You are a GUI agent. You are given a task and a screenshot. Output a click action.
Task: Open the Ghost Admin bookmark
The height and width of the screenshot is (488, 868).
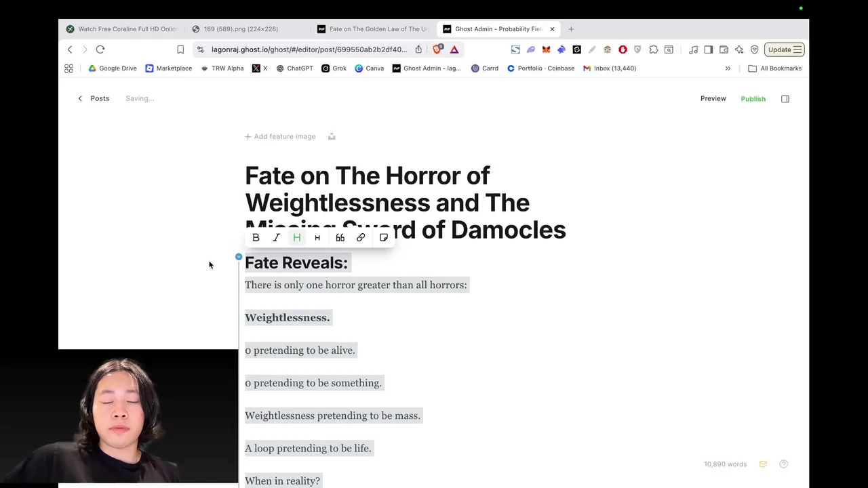(427, 68)
